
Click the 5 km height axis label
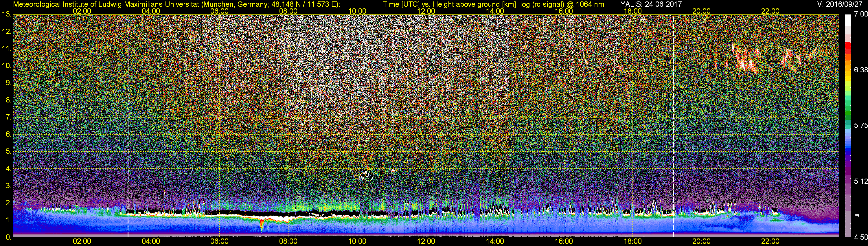[8, 151]
